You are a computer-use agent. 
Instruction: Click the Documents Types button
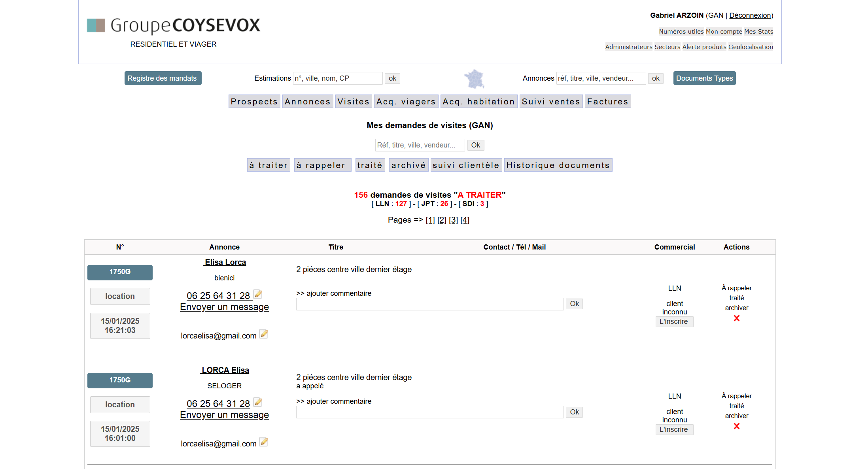pos(704,78)
